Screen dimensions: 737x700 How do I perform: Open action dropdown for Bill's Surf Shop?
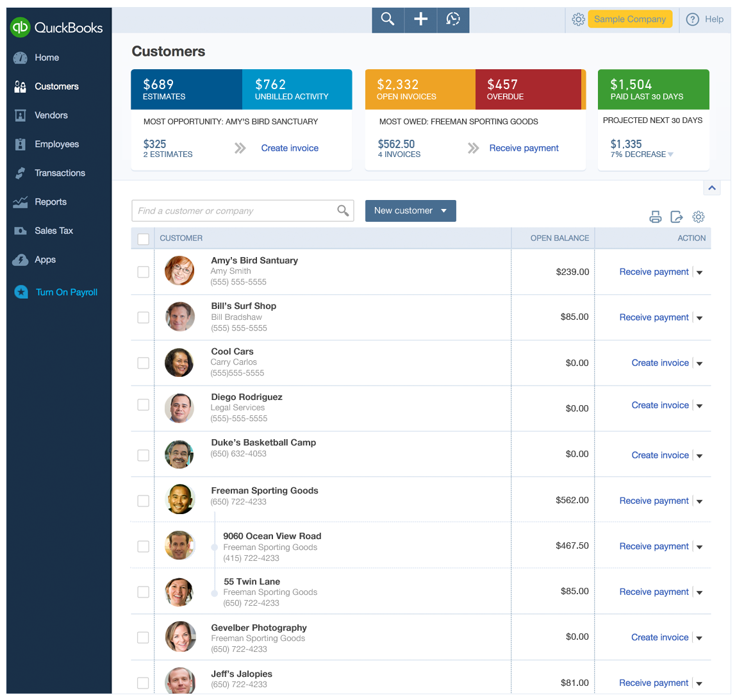(699, 318)
